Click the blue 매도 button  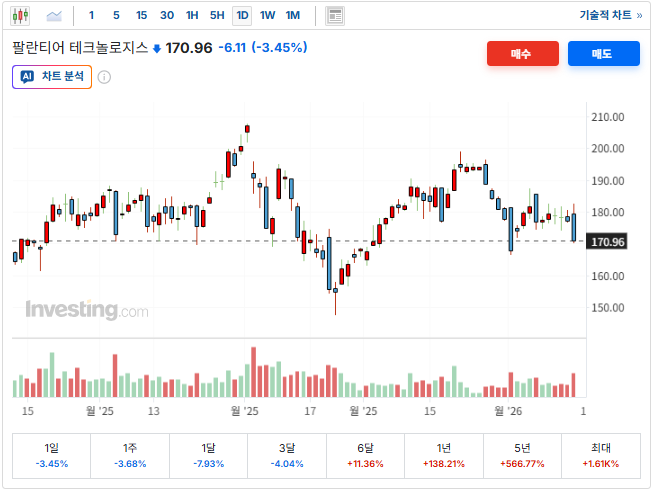click(604, 54)
